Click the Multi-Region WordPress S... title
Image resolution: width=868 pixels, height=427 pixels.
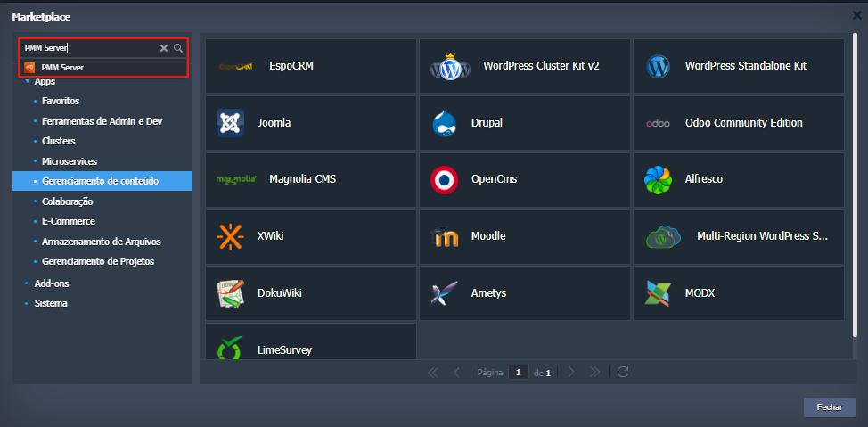(x=762, y=236)
